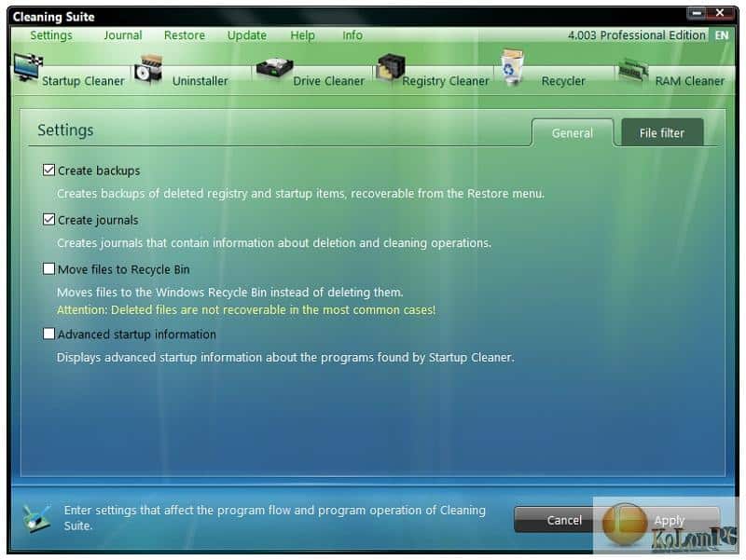This screenshot has width=746, height=560.
Task: Click the 'Attention: Deleted files are not recoverable' warning
Action: click(x=246, y=310)
